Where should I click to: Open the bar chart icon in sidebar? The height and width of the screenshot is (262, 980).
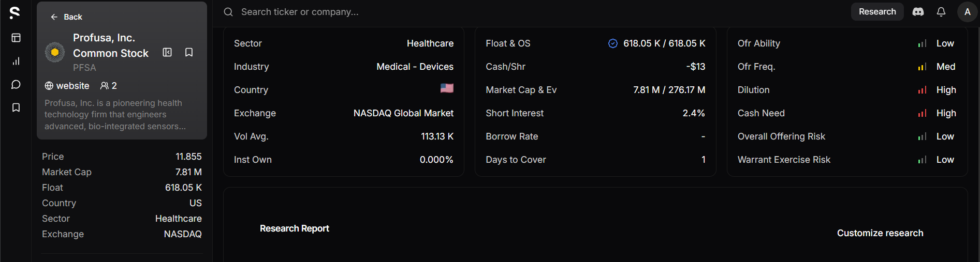point(16,61)
